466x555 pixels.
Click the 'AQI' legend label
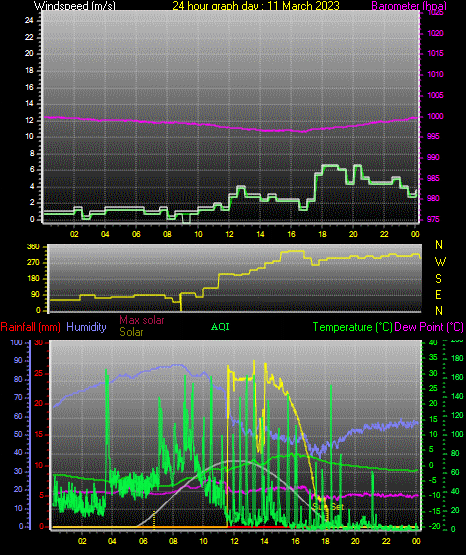point(220,327)
